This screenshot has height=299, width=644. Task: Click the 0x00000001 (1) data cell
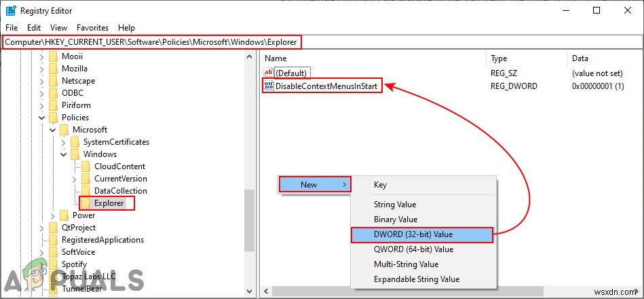599,86
